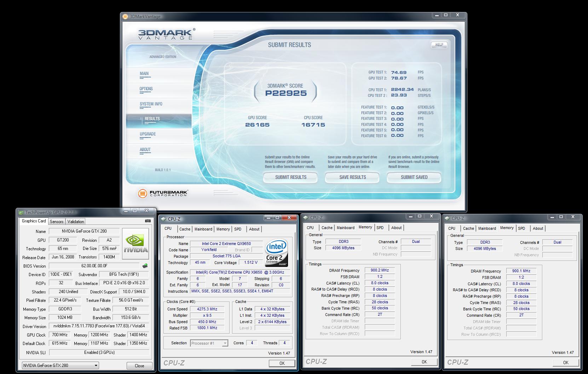This screenshot has width=588, height=374.
Task: Click SAVE RESULTS button
Action: (352, 177)
